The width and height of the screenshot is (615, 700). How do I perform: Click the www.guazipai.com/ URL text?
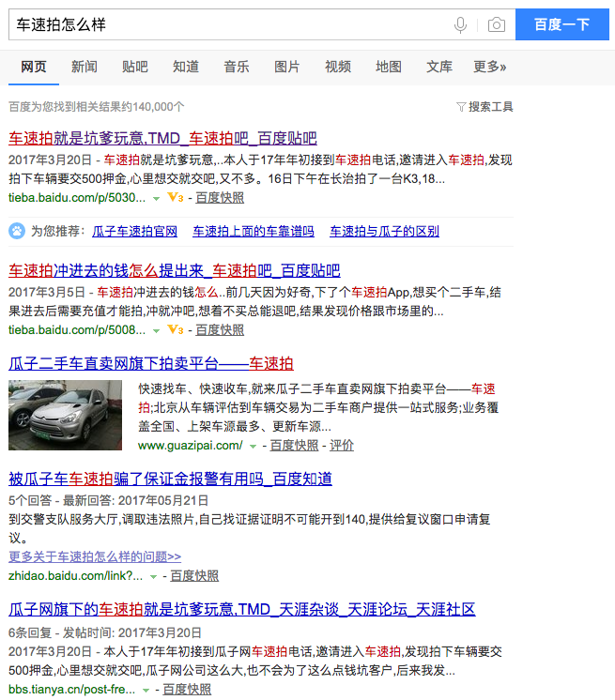click(191, 446)
